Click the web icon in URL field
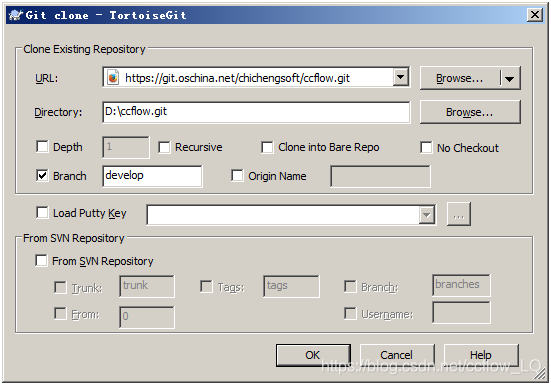The image size is (551, 385). point(113,78)
